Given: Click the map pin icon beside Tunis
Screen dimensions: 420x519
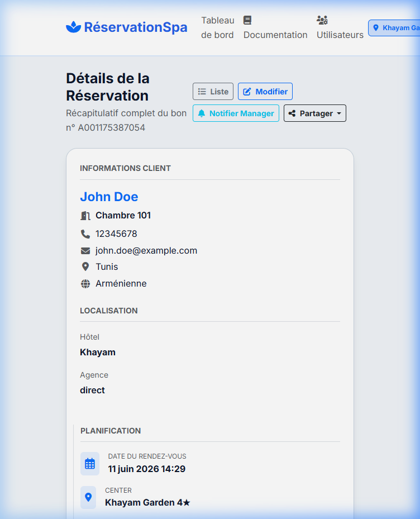Looking at the screenshot, I should [x=85, y=267].
